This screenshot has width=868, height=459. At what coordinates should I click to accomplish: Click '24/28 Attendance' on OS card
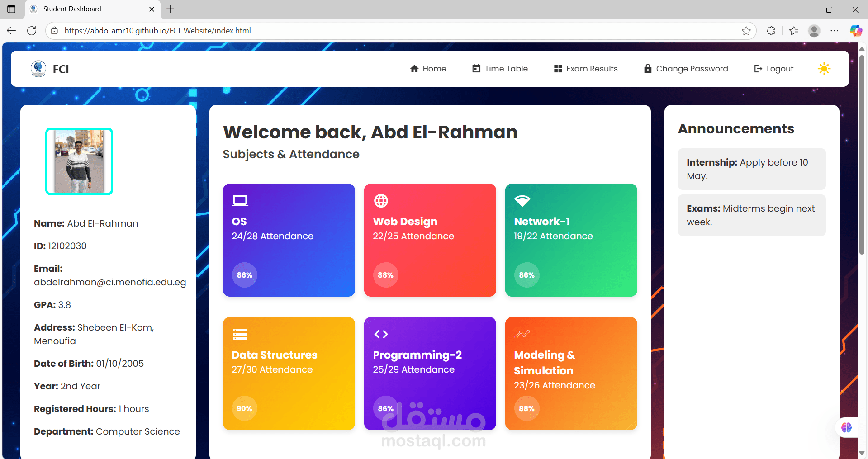click(x=272, y=236)
